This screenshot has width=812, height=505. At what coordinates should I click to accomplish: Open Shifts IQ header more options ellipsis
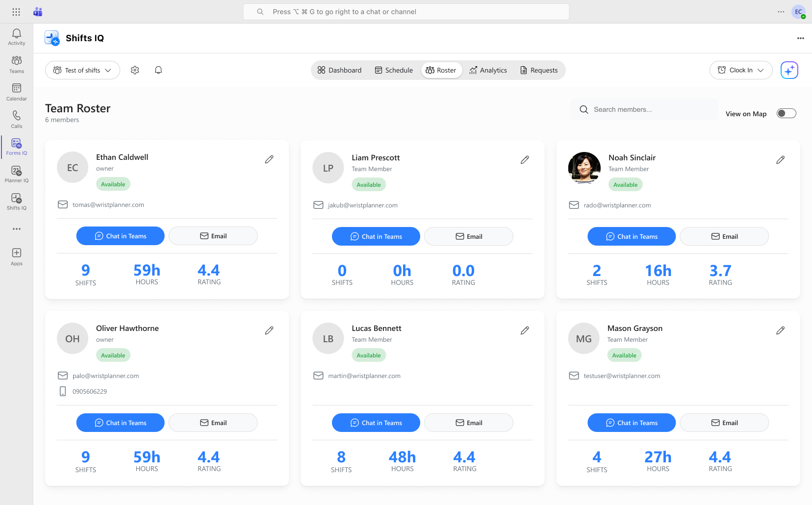tap(800, 38)
